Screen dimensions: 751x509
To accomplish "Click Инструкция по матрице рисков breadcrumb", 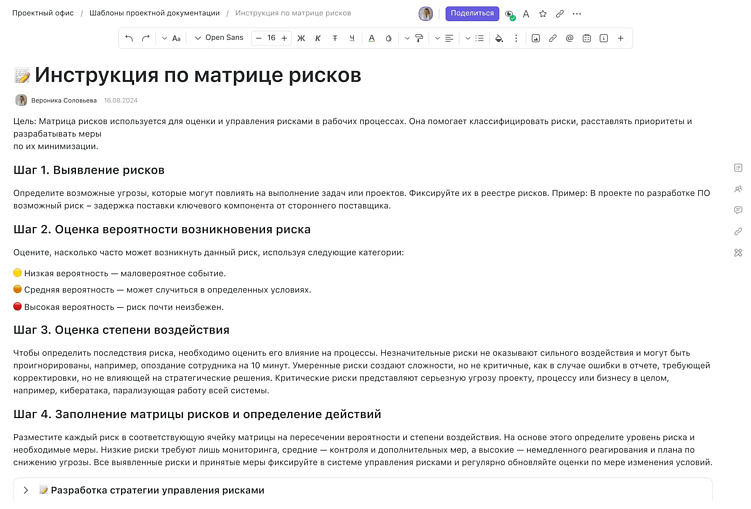I will point(293,13).
